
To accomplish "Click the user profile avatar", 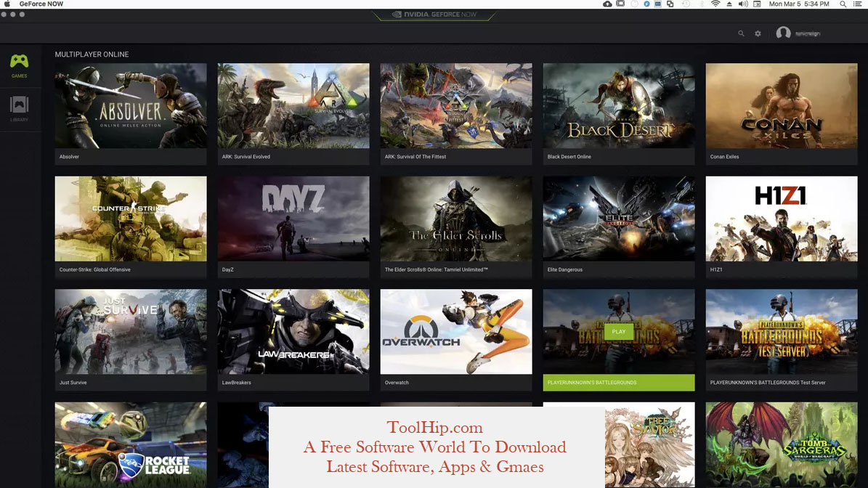I will pos(783,33).
